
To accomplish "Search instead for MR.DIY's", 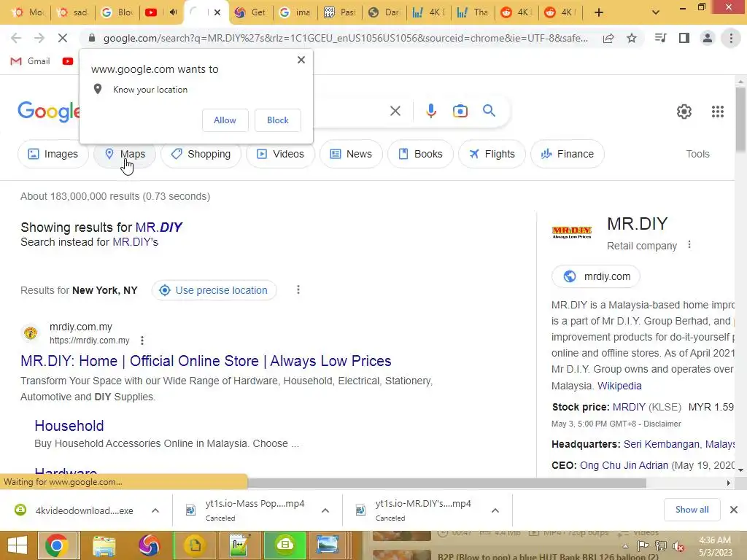I will tap(135, 242).
